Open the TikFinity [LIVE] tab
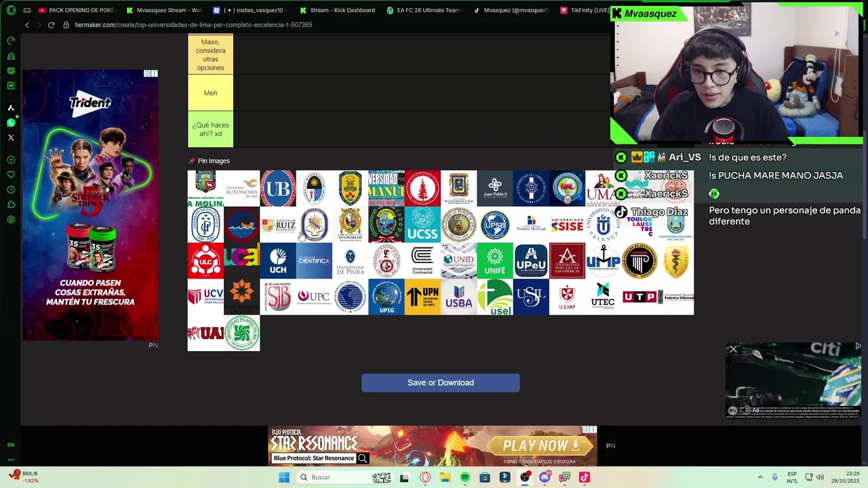This screenshot has width=868, height=488. point(584,10)
